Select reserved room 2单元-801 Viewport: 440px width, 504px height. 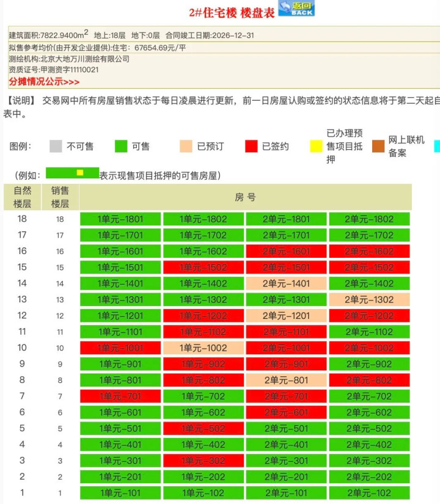click(286, 380)
